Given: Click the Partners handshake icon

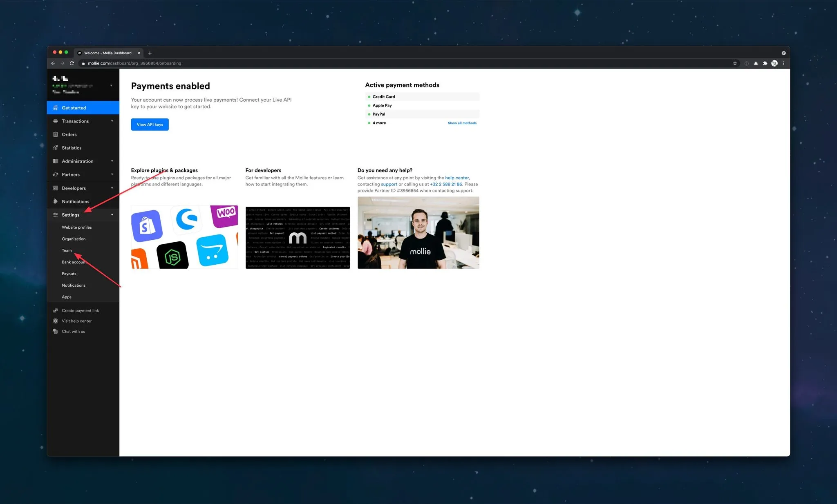Looking at the screenshot, I should pos(56,174).
